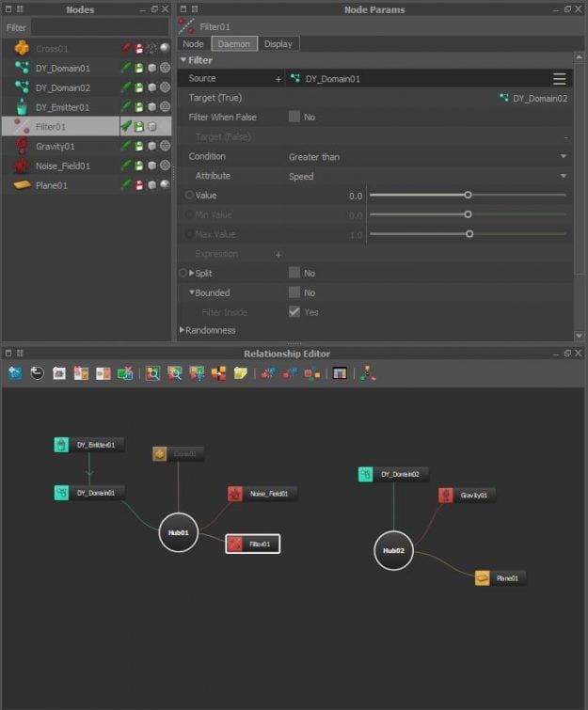Image resolution: width=588 pixels, height=710 pixels.
Task: Select DY_Emitter01 in the Nodes list
Action: (x=62, y=107)
